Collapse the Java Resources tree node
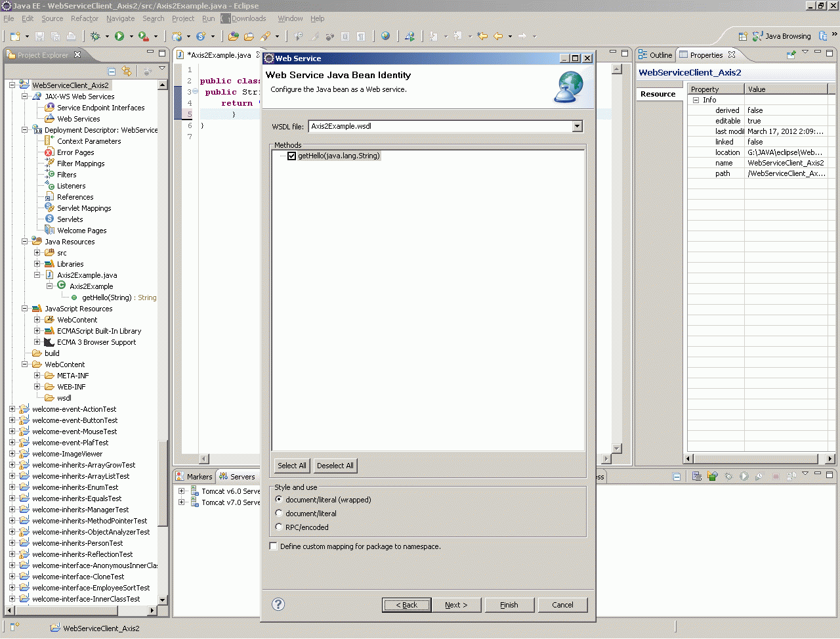 [x=25, y=242]
